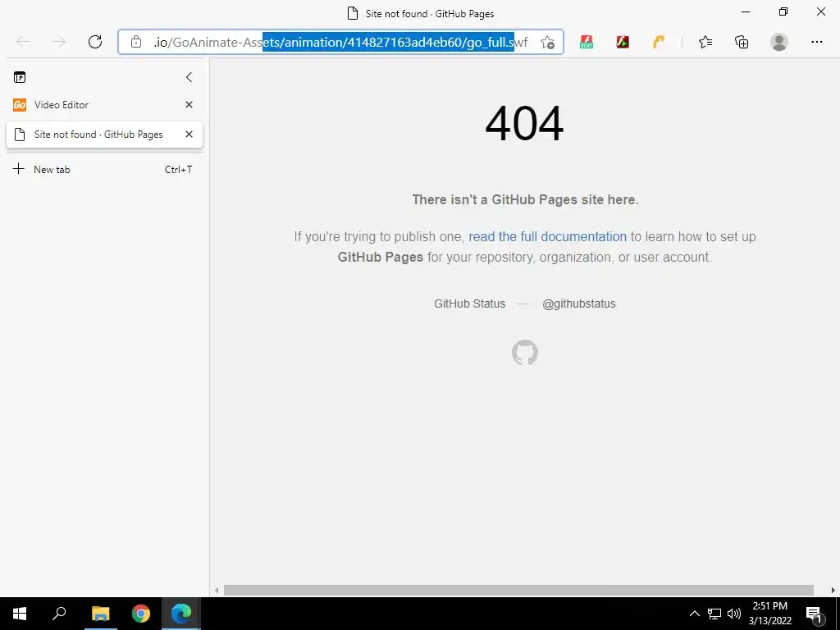Open the volume tray icon
The height and width of the screenshot is (630, 840).
click(x=734, y=614)
